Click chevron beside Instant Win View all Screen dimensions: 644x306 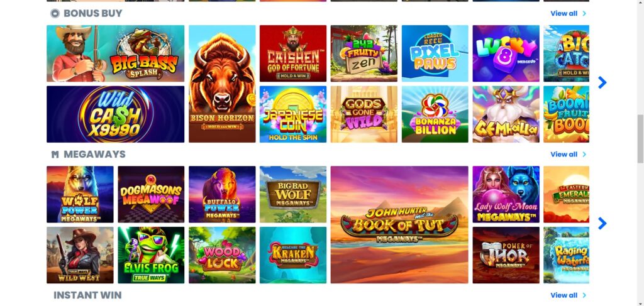click(x=584, y=295)
